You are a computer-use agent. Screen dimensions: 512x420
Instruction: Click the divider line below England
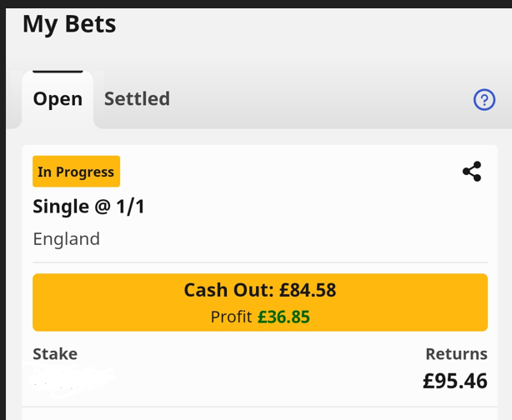260,262
